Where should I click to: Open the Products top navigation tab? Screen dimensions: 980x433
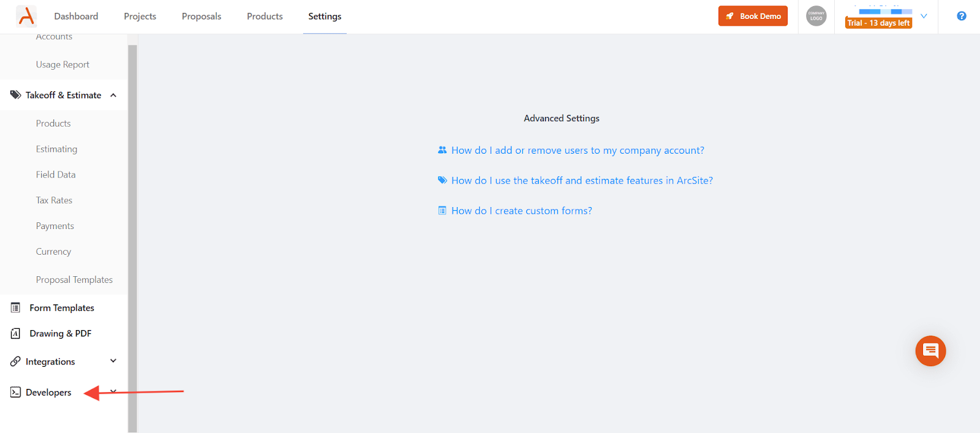pos(265,17)
